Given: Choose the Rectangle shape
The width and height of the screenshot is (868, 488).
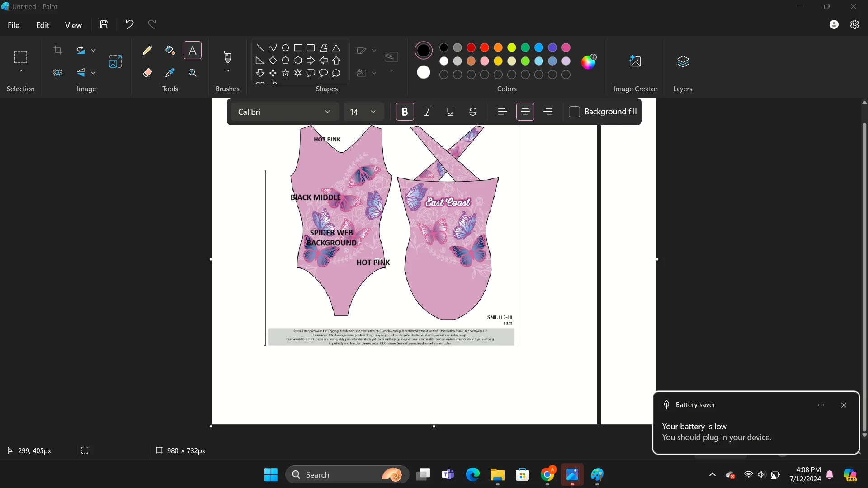Looking at the screenshot, I should coord(298,47).
